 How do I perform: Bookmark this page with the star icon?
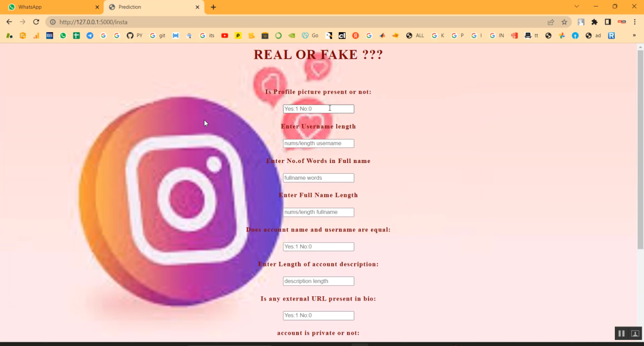coord(564,22)
